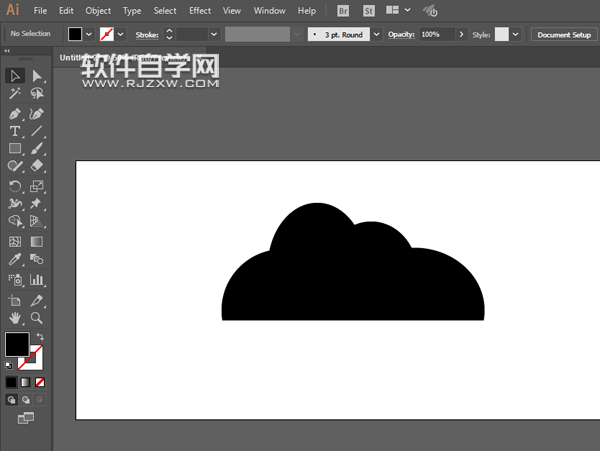Select the Hand tool
Screen dimensions: 600x451
(15, 318)
